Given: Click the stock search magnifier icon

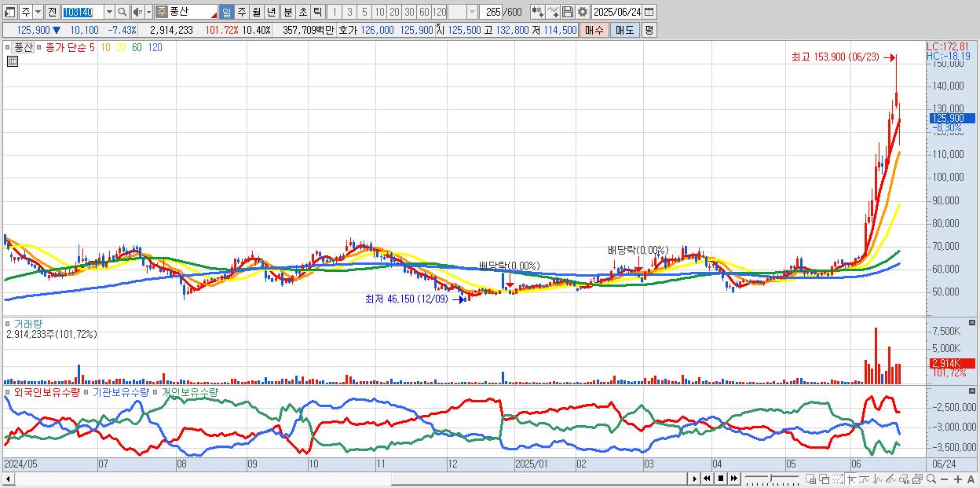Looking at the screenshot, I should click(x=122, y=12).
